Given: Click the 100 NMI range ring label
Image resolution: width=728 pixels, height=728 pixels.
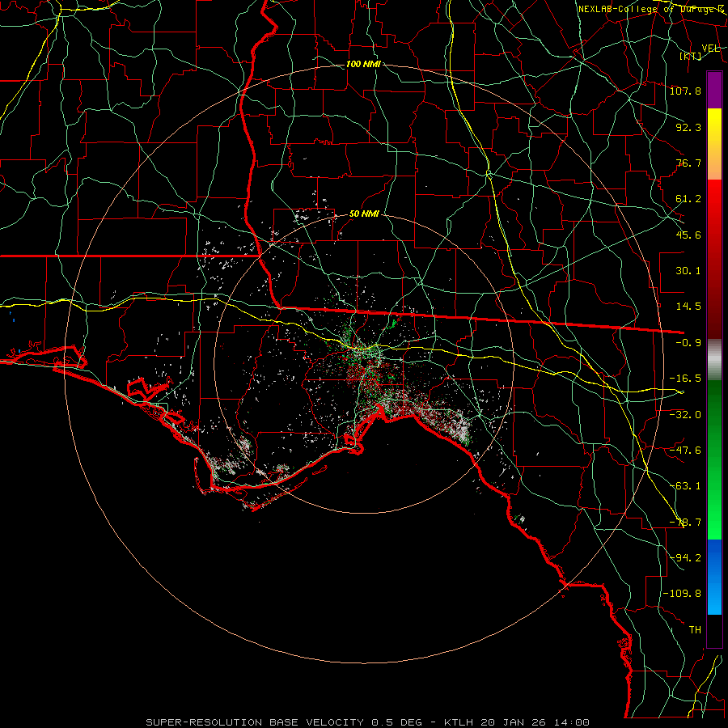Looking at the screenshot, I should click(363, 64).
